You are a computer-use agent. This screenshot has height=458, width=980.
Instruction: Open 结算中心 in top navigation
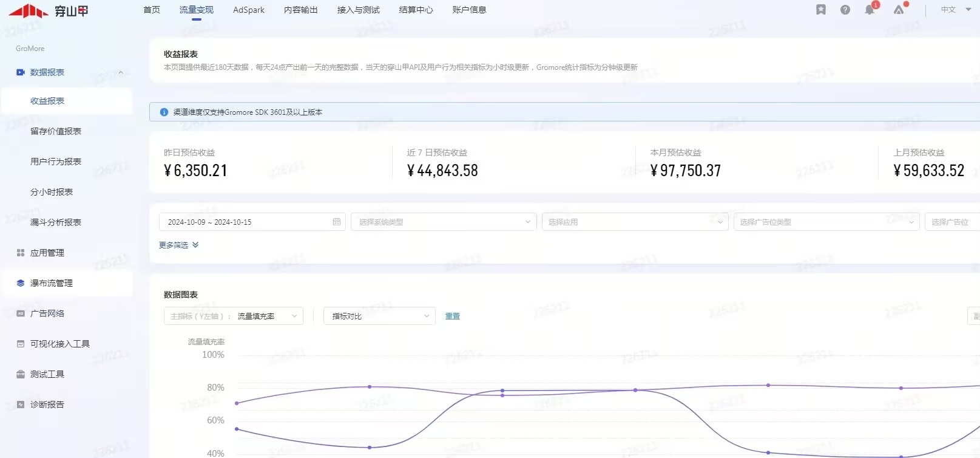point(416,10)
